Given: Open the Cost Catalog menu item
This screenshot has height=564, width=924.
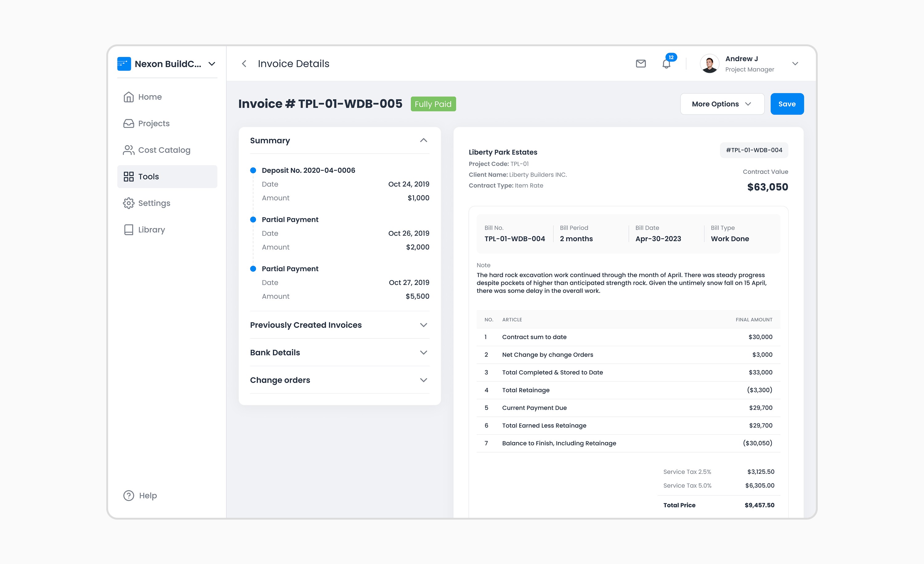Looking at the screenshot, I should point(167,150).
